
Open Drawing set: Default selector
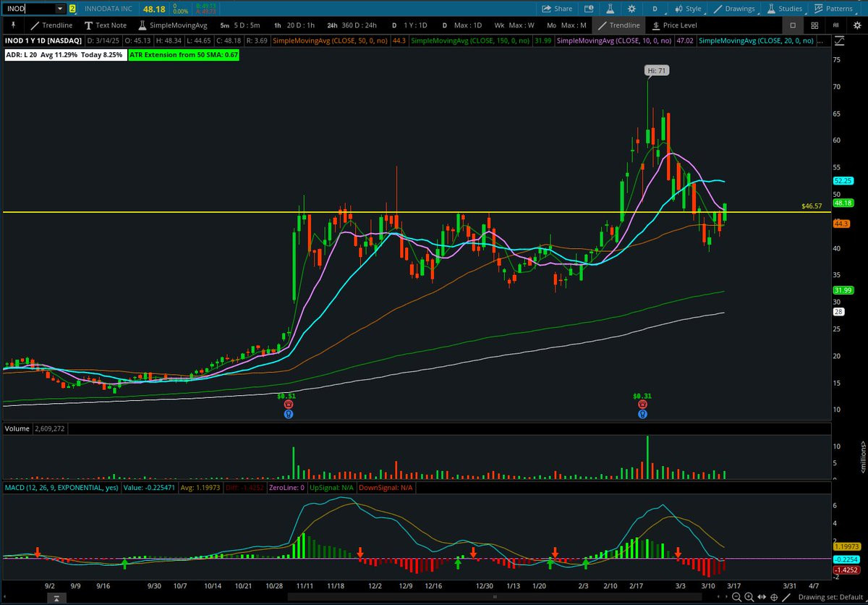pyautogui.click(x=832, y=597)
